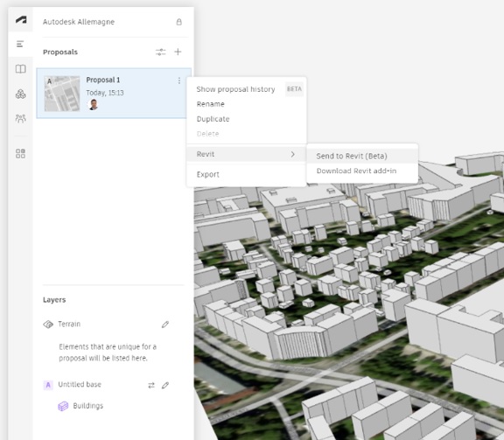Select the Buildings layer label
Image resolution: width=504 pixels, height=440 pixels.
(88, 406)
